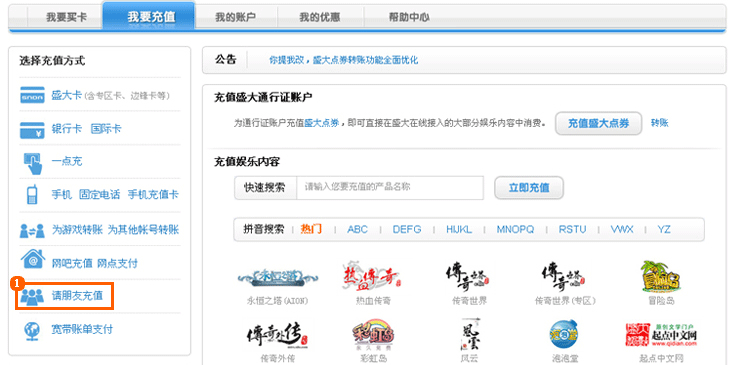This screenshot has width=734, height=365.
Task: Select the 我要充值 tab
Action: 148,17
